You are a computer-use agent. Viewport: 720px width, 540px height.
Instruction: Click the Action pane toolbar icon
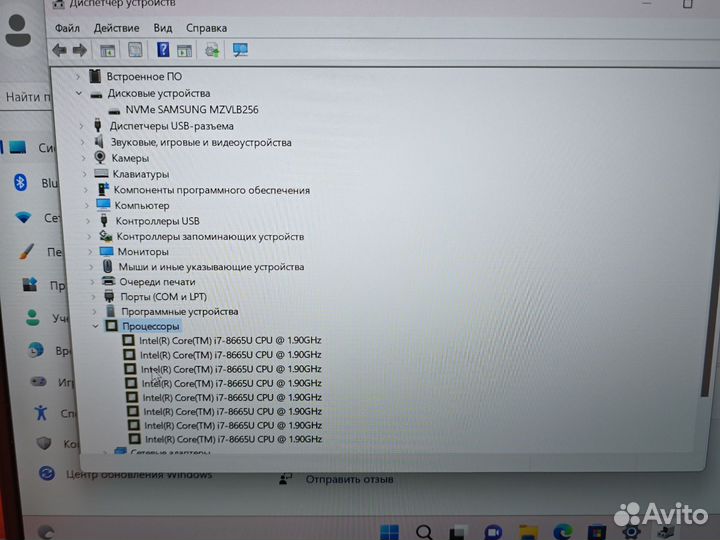(x=185, y=51)
